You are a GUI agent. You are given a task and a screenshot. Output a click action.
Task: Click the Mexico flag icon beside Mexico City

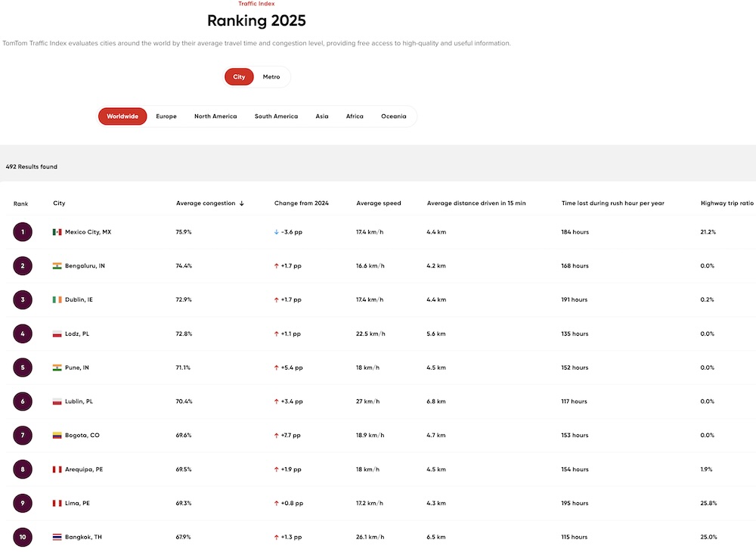[57, 232]
